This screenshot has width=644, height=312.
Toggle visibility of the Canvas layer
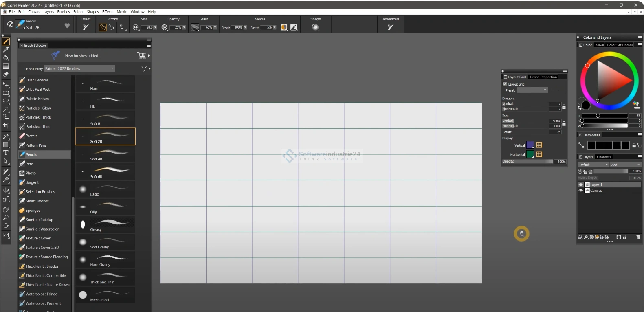coord(581,191)
